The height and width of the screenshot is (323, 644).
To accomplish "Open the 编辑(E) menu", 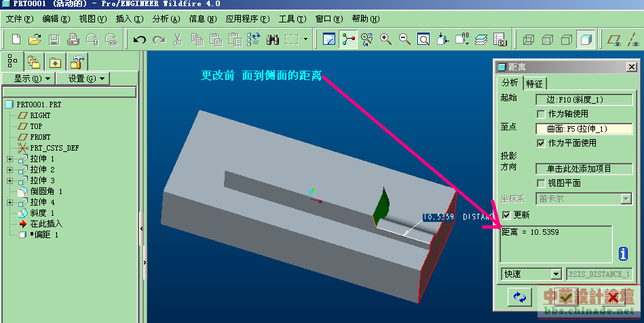I will tap(56, 19).
